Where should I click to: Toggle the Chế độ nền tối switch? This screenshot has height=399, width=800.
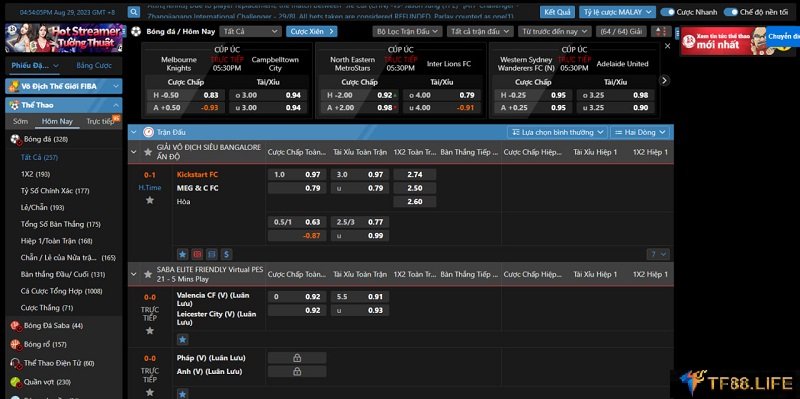[x=731, y=12]
